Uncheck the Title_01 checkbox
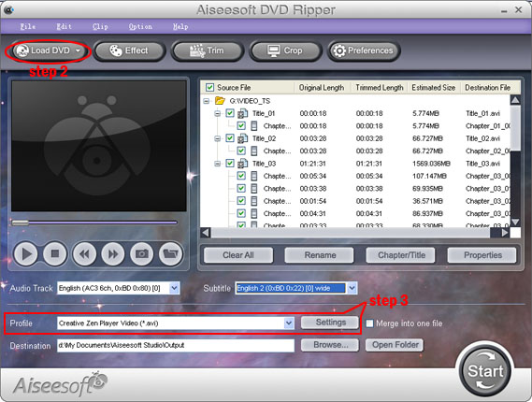 (x=230, y=113)
